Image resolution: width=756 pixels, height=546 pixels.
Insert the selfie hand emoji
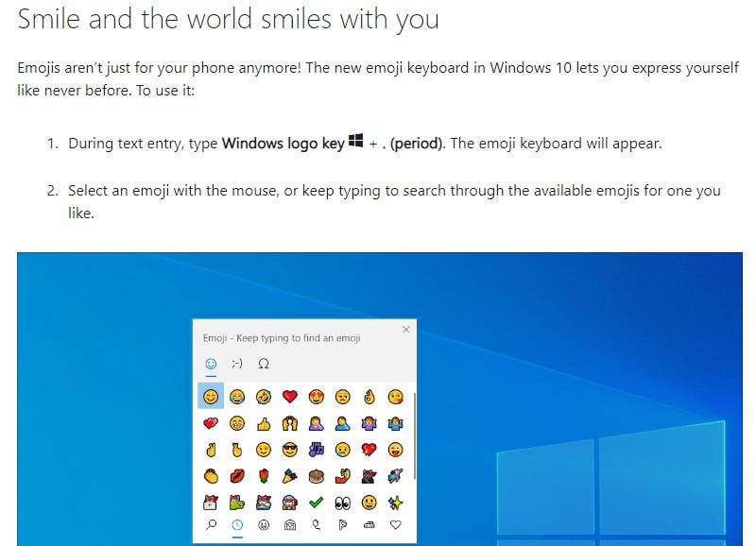tap(343, 476)
